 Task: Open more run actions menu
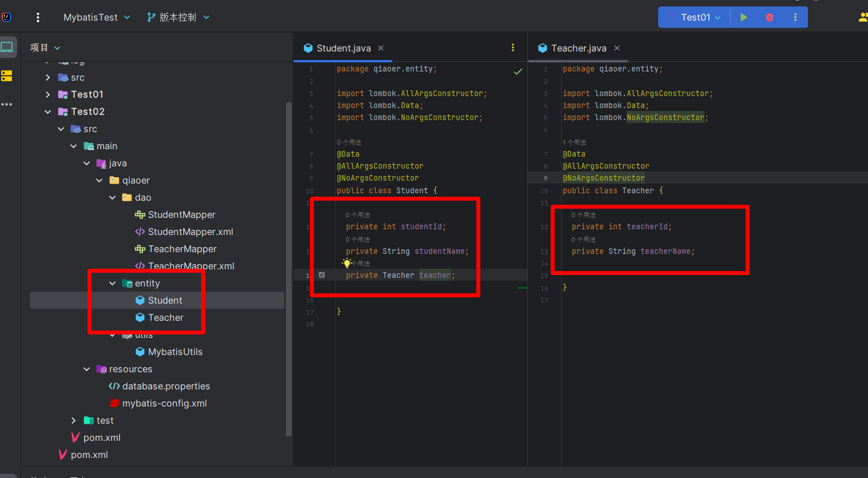[795, 17]
